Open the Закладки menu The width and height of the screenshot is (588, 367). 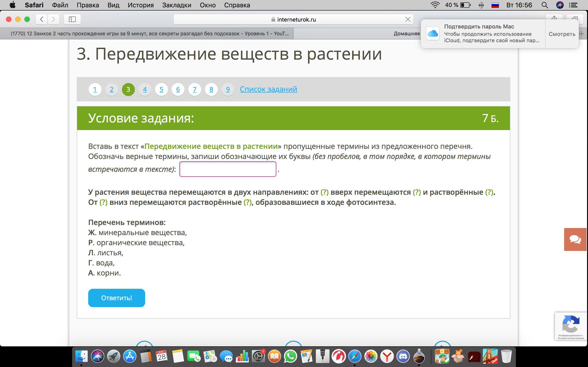coord(177,5)
